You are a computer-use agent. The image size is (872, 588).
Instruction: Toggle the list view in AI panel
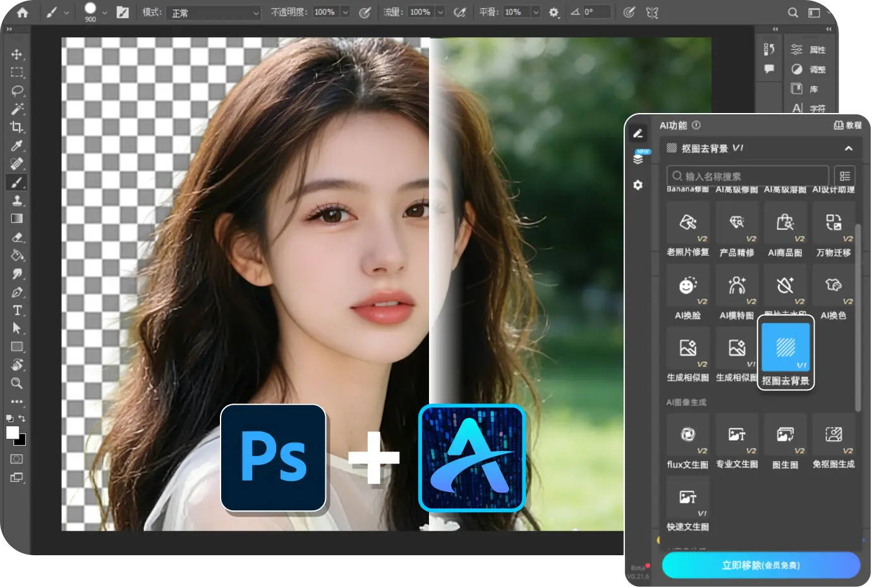tap(845, 176)
